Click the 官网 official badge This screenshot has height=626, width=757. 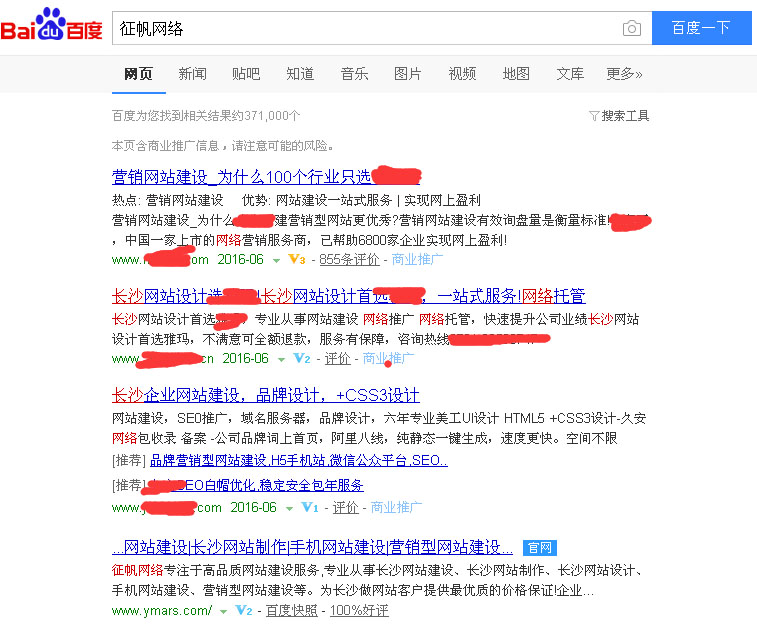click(540, 548)
